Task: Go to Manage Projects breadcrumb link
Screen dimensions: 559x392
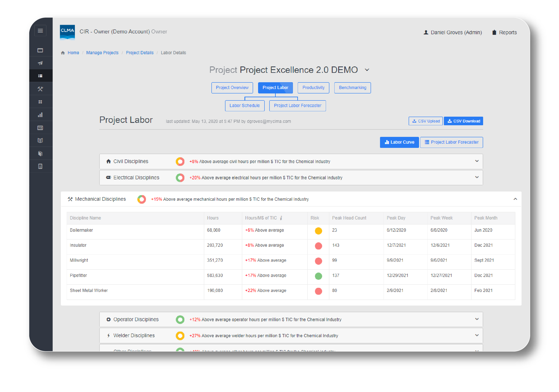Action: point(102,53)
